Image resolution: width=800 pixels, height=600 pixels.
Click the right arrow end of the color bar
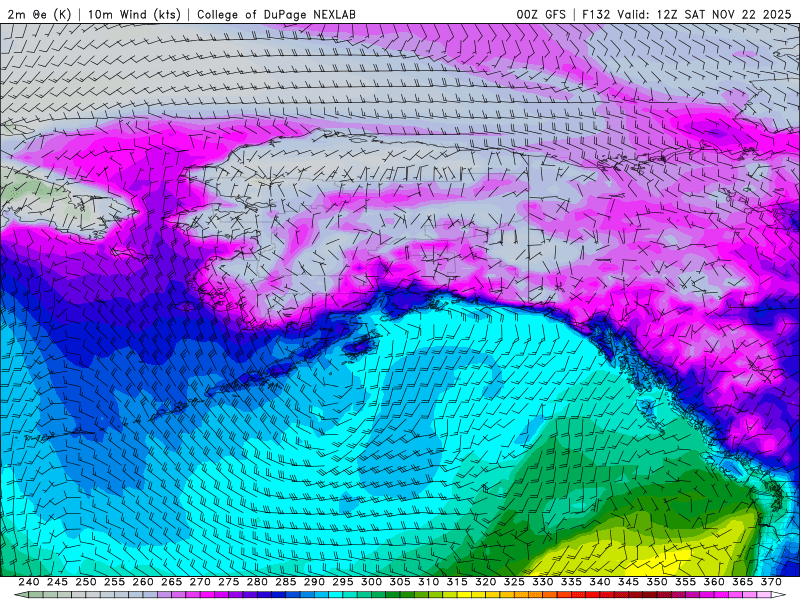tap(780, 595)
